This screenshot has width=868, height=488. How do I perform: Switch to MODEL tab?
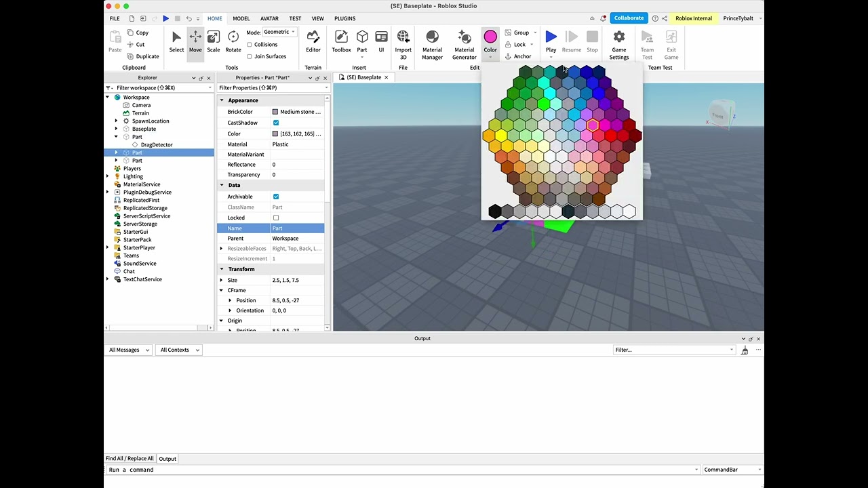pos(241,18)
